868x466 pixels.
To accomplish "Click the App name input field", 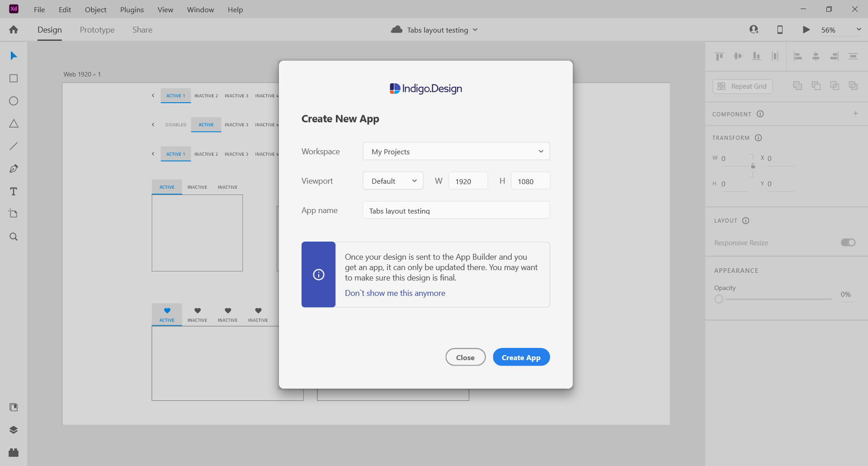I will click(x=456, y=210).
